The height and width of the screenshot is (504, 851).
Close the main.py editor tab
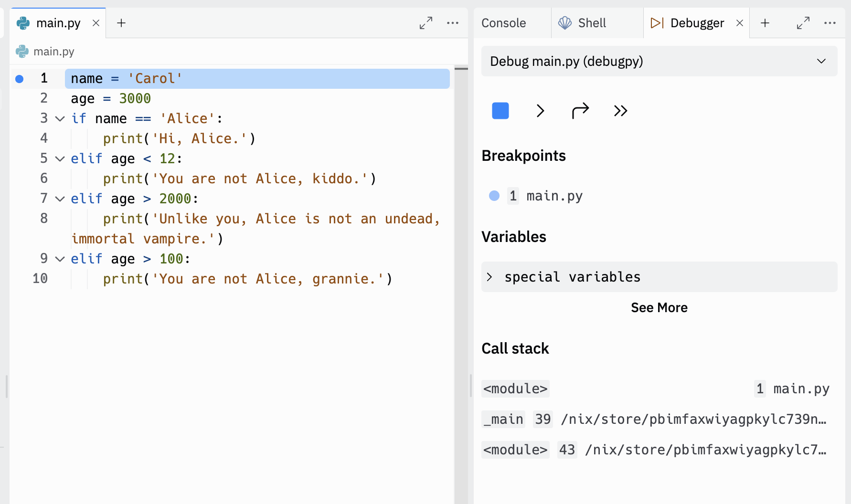96,23
